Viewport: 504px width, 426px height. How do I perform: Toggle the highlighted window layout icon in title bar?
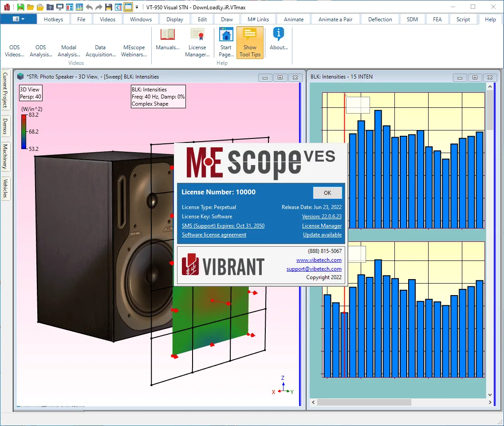128,7
